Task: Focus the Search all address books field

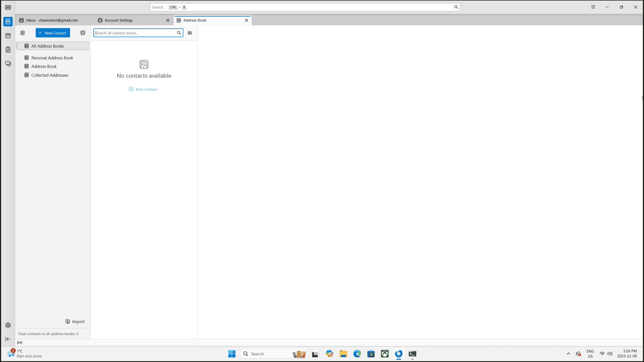Action: tap(135, 33)
